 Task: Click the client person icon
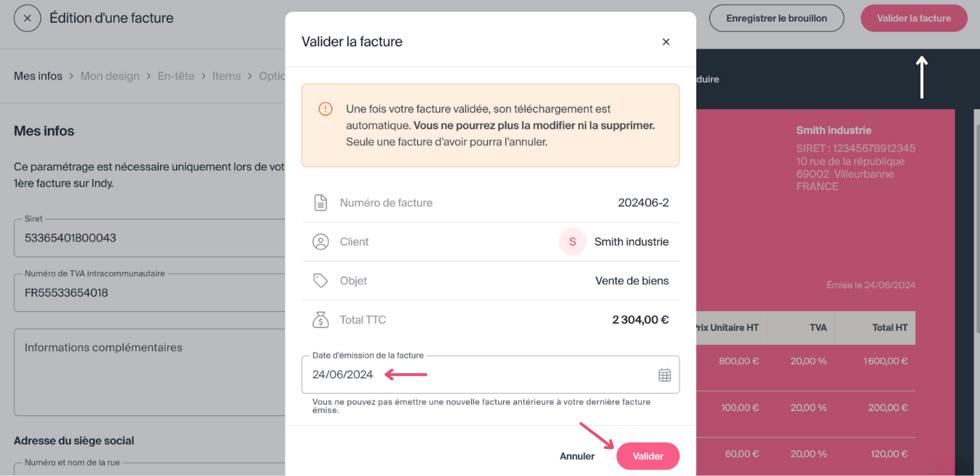coord(320,242)
